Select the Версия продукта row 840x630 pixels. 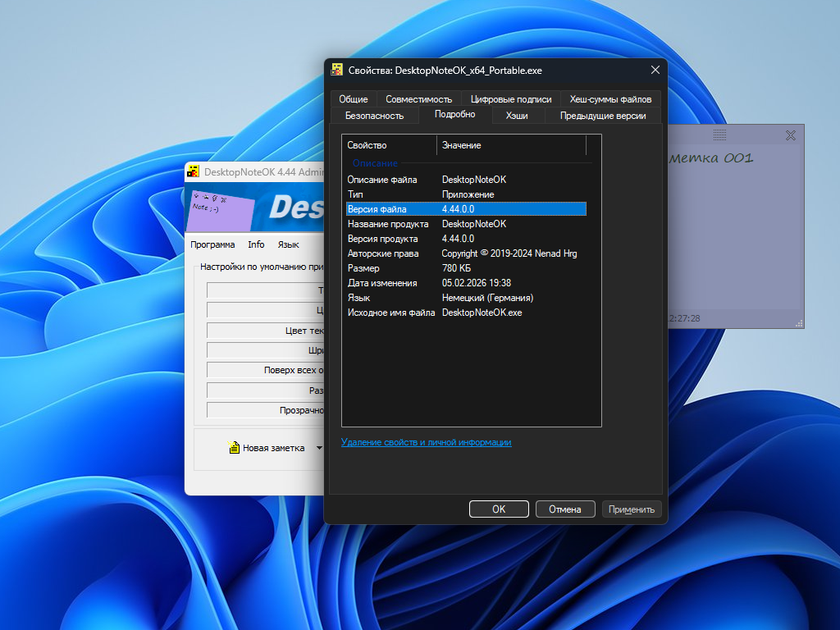[x=466, y=239]
